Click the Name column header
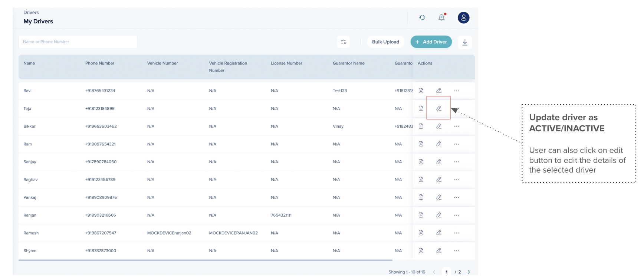This screenshot has width=644, height=279. (29, 63)
